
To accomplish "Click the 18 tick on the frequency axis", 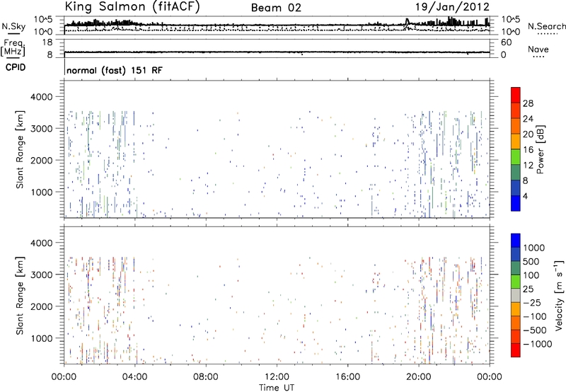I will [x=47, y=42].
